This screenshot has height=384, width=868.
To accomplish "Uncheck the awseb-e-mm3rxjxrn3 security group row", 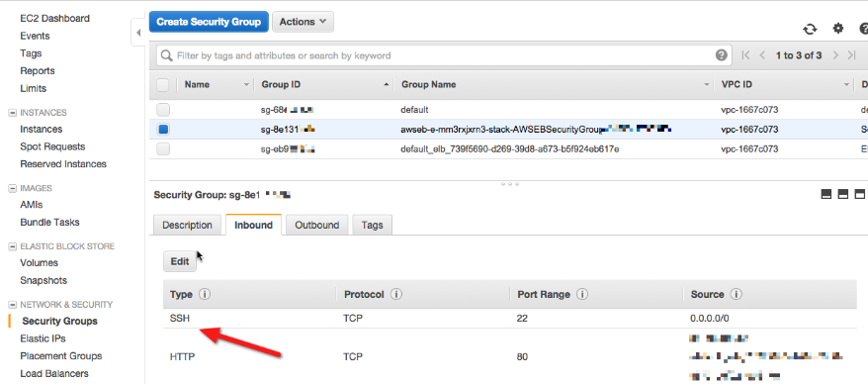I will 163,129.
